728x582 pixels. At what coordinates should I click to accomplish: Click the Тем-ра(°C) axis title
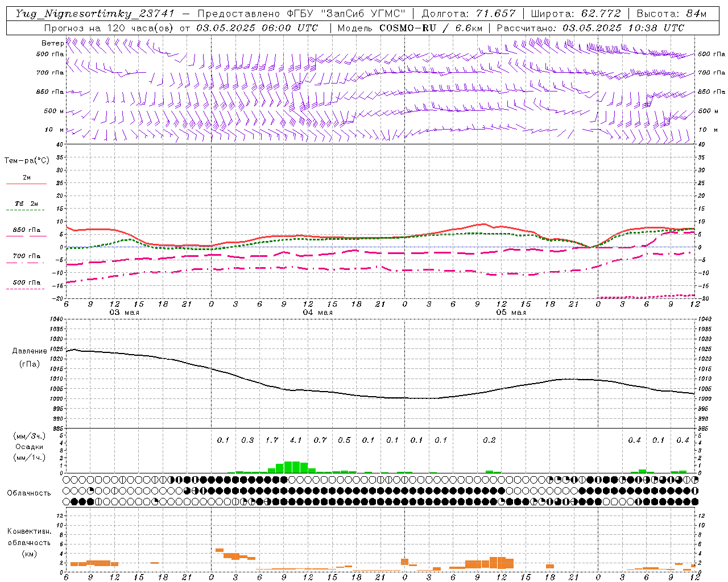27,161
